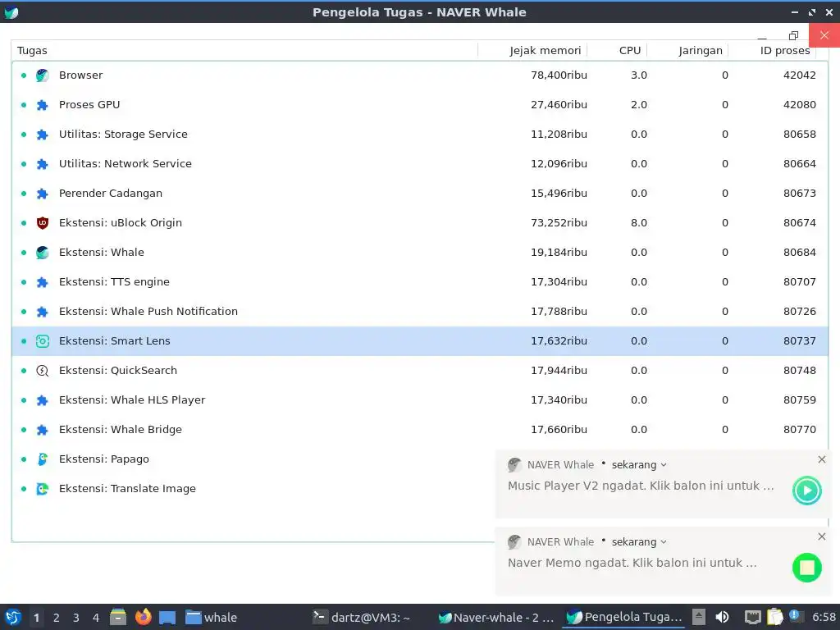This screenshot has height=630, width=840.
Task: Click the uBlock Origin shield icon
Action: tap(43, 223)
